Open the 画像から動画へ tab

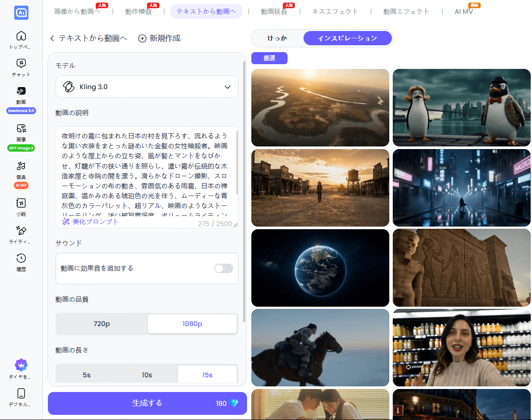coord(77,12)
